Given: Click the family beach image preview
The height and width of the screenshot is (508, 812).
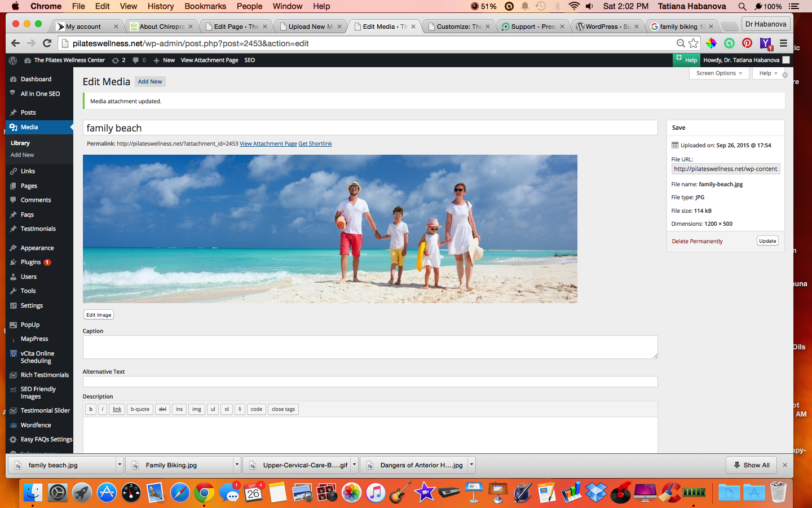Looking at the screenshot, I should pyautogui.click(x=330, y=229).
